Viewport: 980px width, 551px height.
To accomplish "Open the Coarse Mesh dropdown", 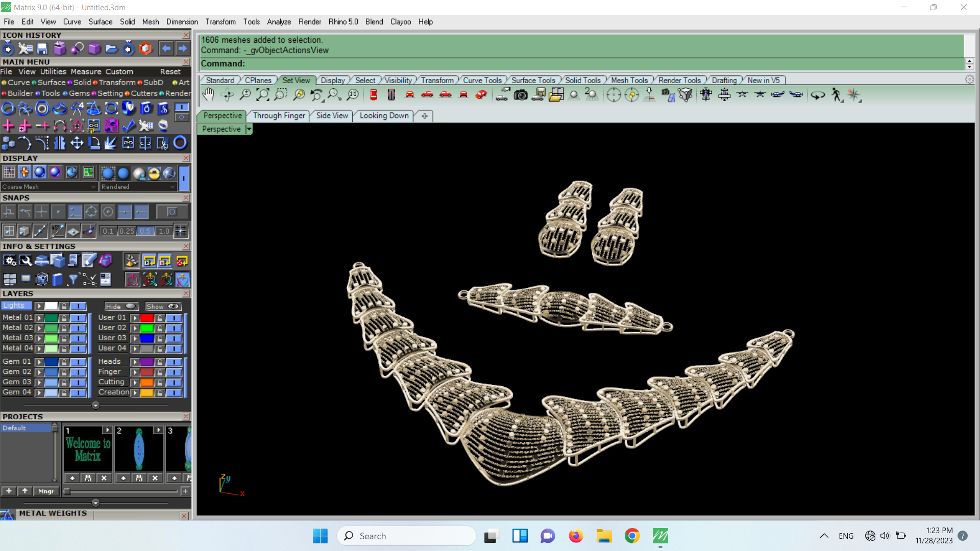I will point(93,187).
